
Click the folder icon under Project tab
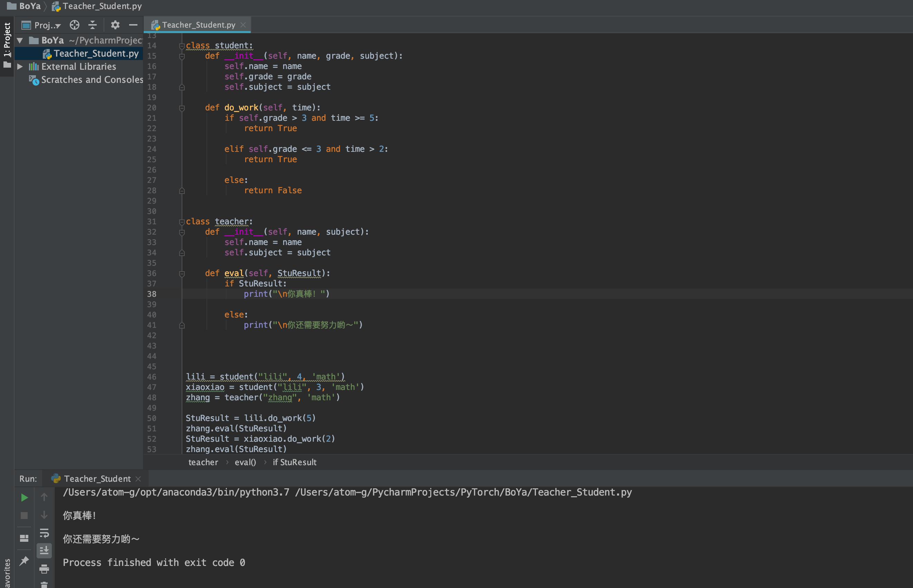pyautogui.click(x=7, y=65)
